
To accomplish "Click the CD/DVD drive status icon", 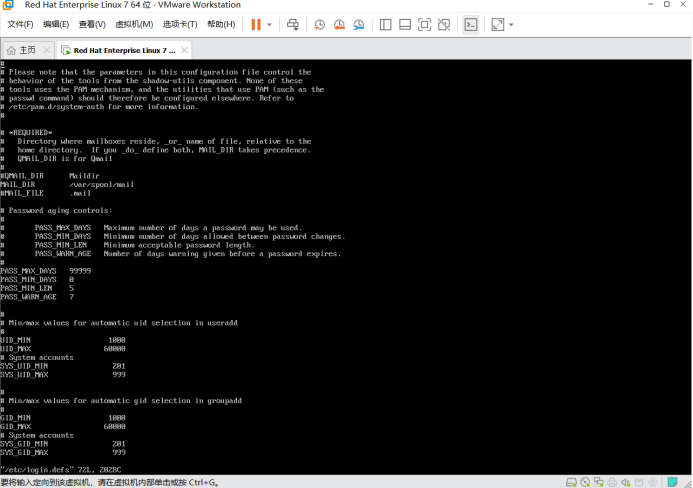I will [585, 482].
